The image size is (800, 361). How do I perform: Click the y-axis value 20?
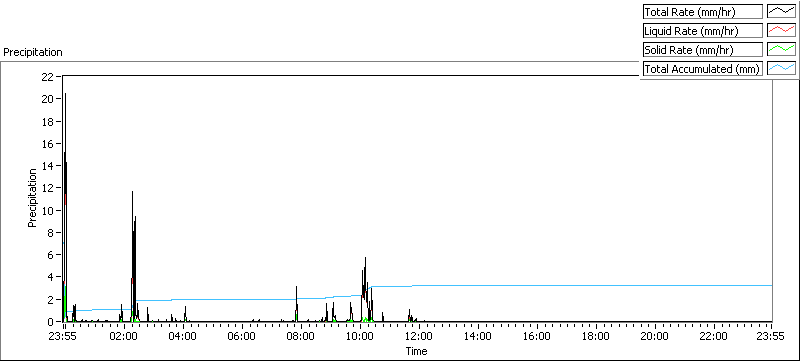48,99
